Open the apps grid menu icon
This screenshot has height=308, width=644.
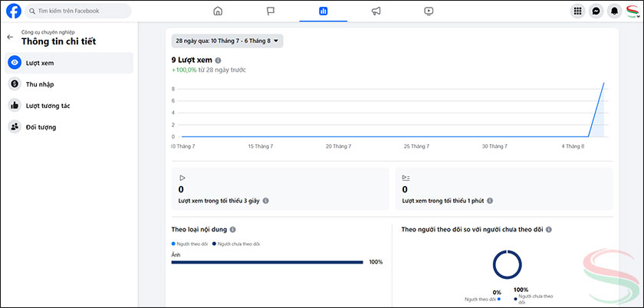[577, 11]
